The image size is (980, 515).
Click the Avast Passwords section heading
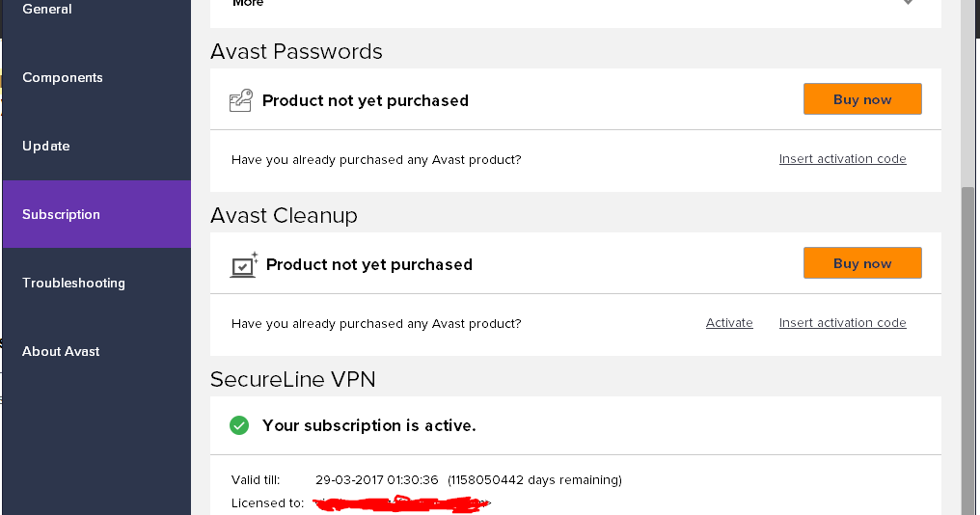296,52
